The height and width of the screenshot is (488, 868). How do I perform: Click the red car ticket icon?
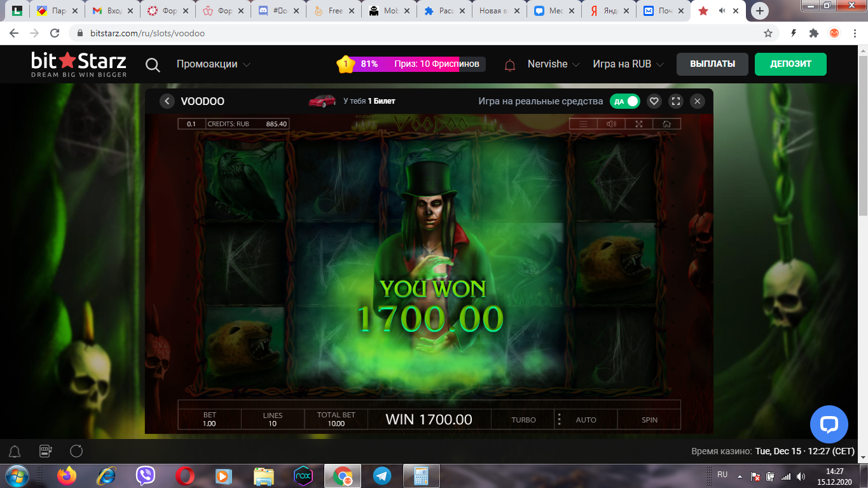pos(322,101)
